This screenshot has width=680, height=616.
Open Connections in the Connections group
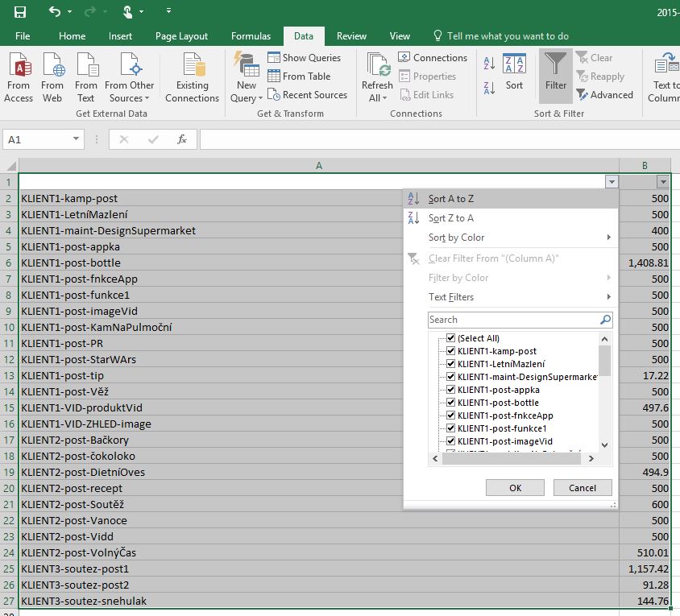click(x=433, y=58)
